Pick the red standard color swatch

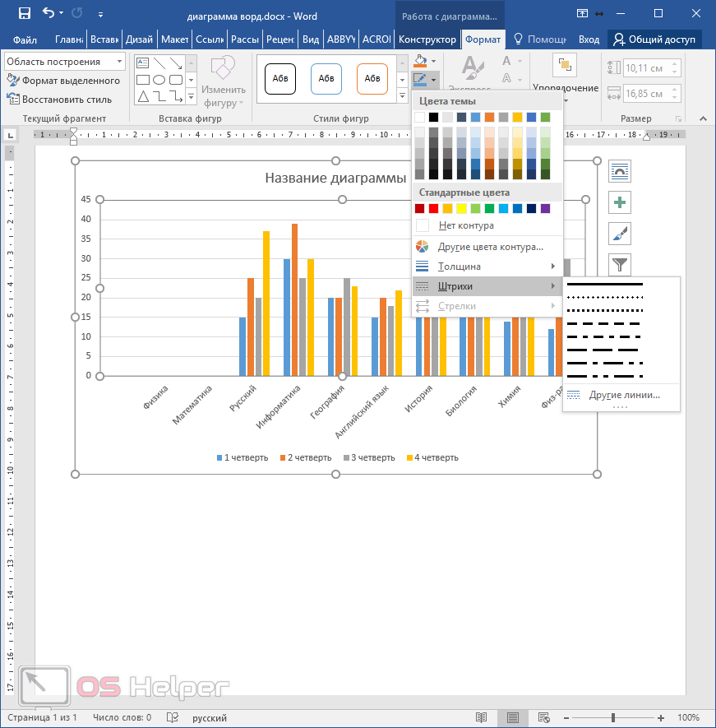tap(434, 209)
